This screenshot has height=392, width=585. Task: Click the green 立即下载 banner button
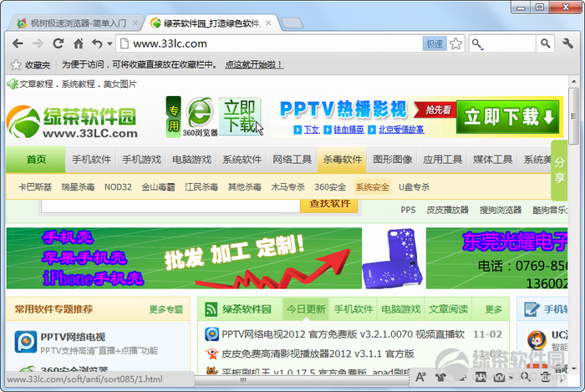511,116
